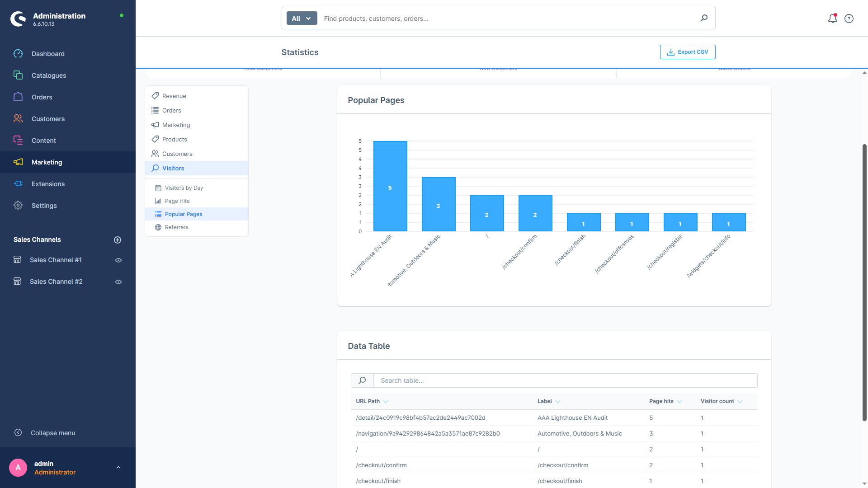868x488 pixels.
Task: Select the Catalogues sidebar icon
Action: coord(18,75)
